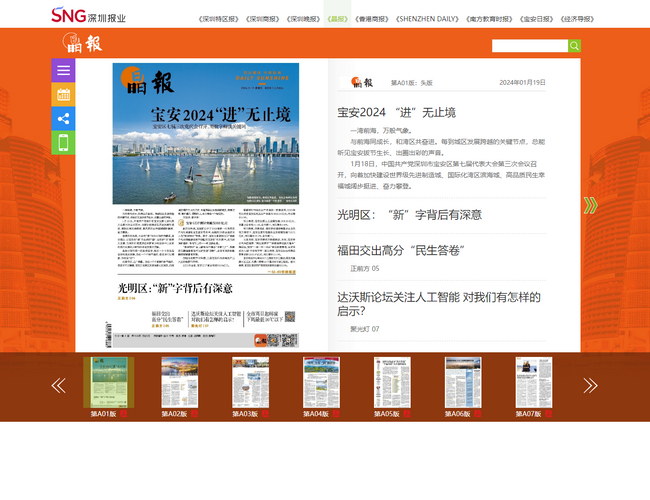Screen dimensions: 650x500
Task: Open the green mobile phone icon
Action: (x=63, y=143)
